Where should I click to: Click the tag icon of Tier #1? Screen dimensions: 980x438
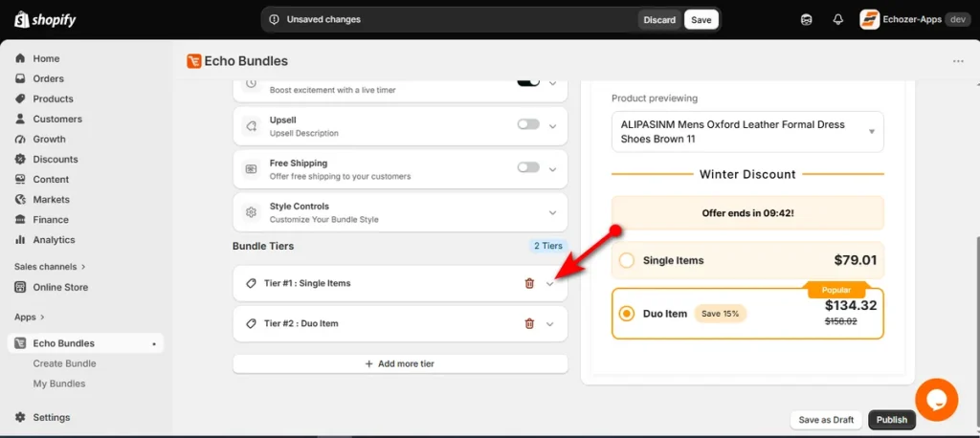coord(252,283)
